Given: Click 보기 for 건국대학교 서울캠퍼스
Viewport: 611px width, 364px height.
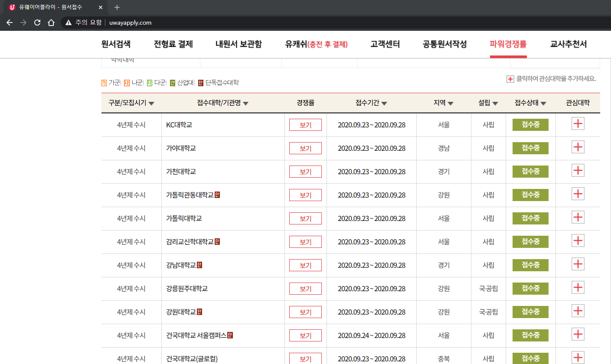Looking at the screenshot, I should [305, 335].
